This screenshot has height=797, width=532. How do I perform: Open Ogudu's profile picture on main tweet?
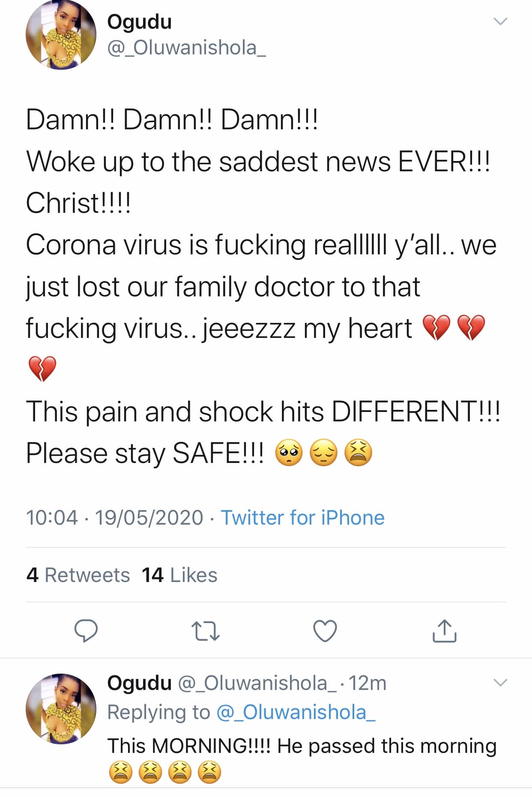[x=61, y=35]
